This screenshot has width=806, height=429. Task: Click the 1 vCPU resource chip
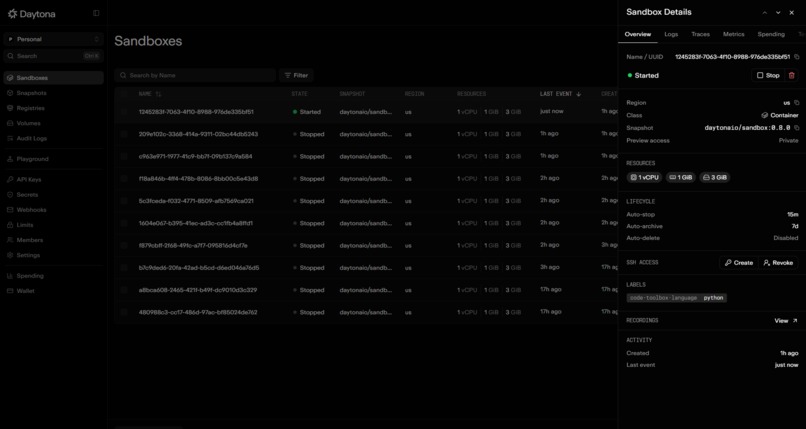coord(644,178)
